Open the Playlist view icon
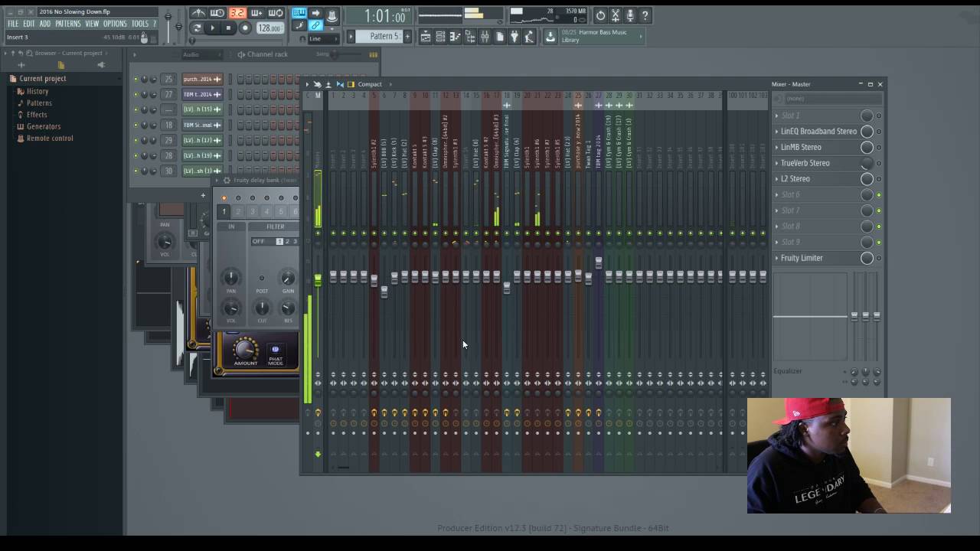 coord(426,37)
